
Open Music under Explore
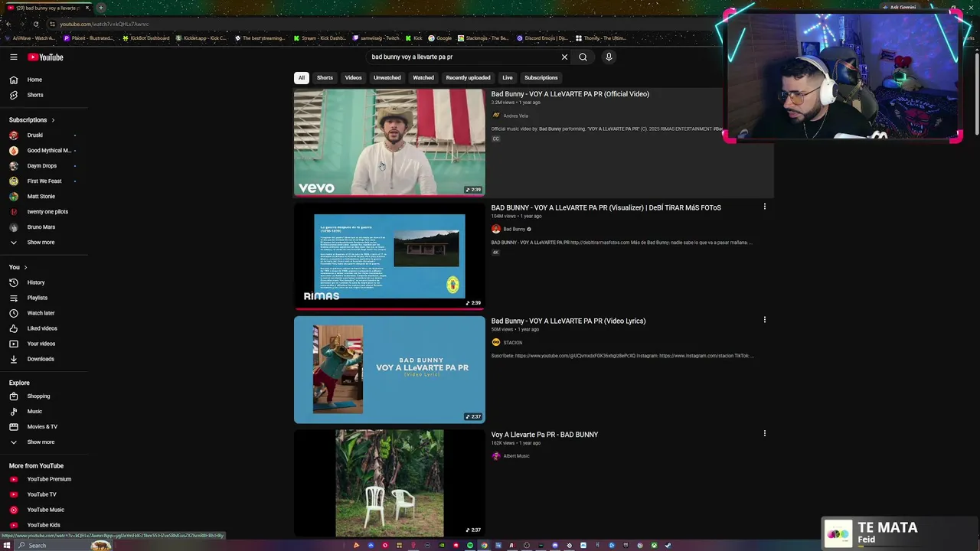pyautogui.click(x=43, y=412)
